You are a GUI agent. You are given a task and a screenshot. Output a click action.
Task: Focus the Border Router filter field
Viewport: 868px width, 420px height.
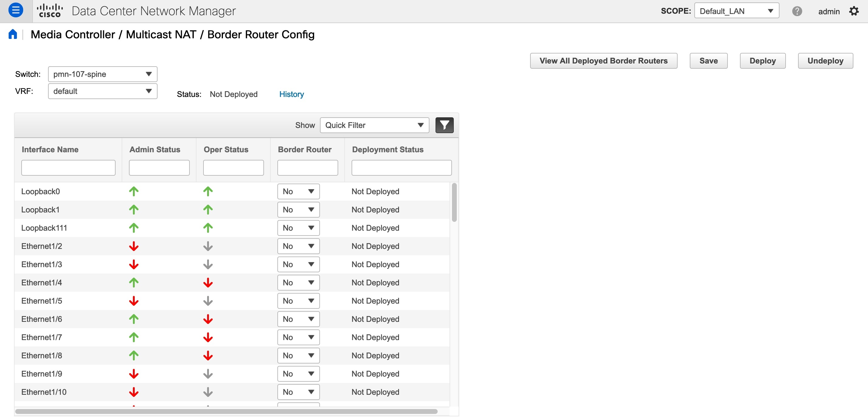[x=307, y=168]
